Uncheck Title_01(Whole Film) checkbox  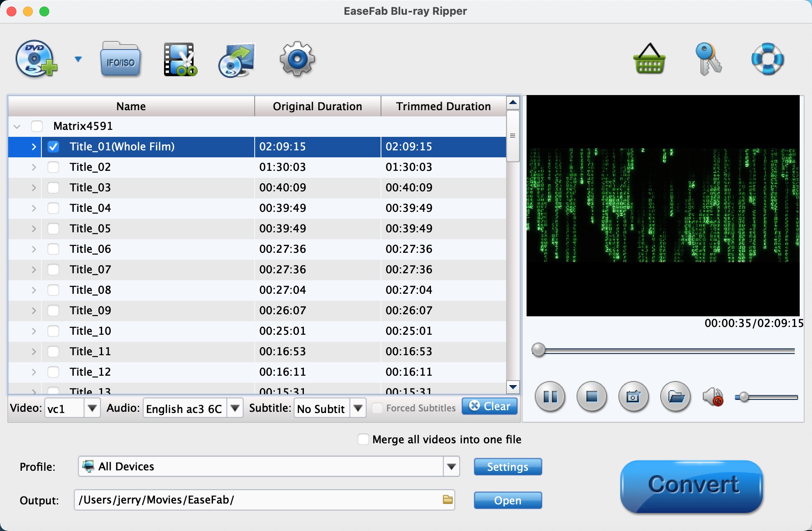click(53, 147)
